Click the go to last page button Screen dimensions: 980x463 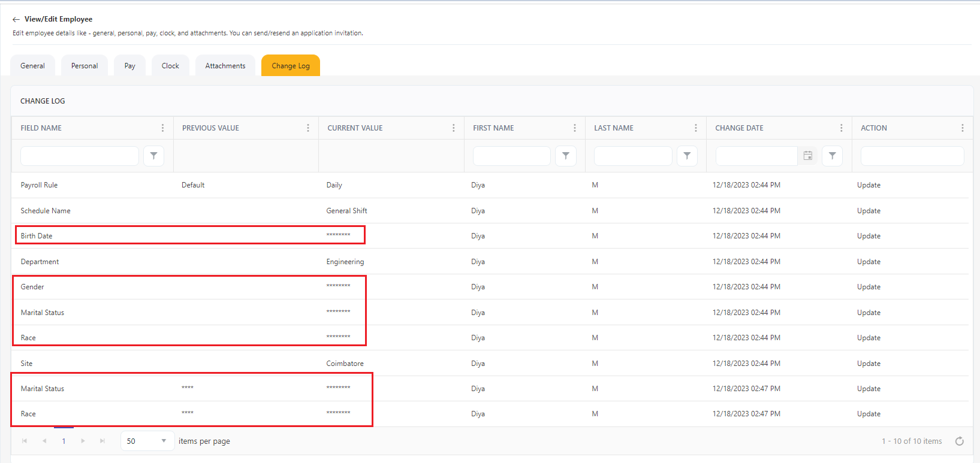102,441
